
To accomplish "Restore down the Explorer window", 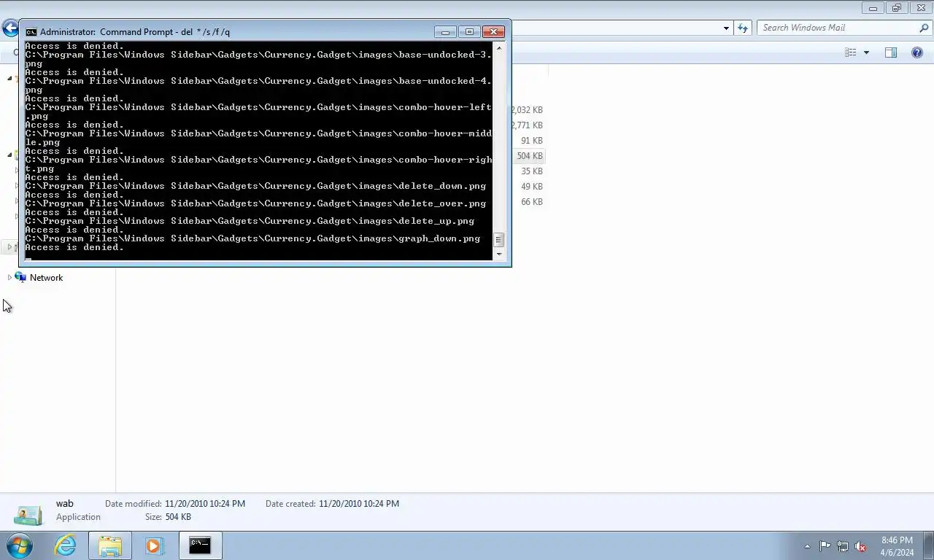I will pyautogui.click(x=897, y=8).
